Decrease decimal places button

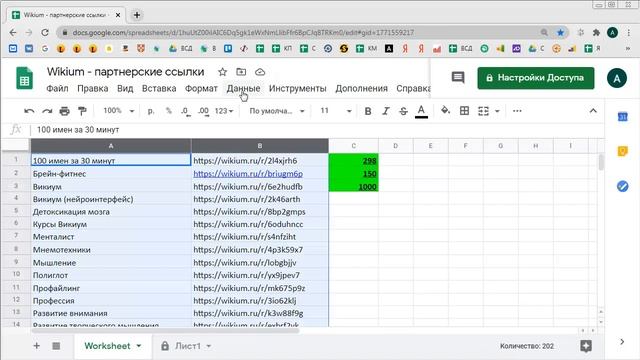(186, 111)
